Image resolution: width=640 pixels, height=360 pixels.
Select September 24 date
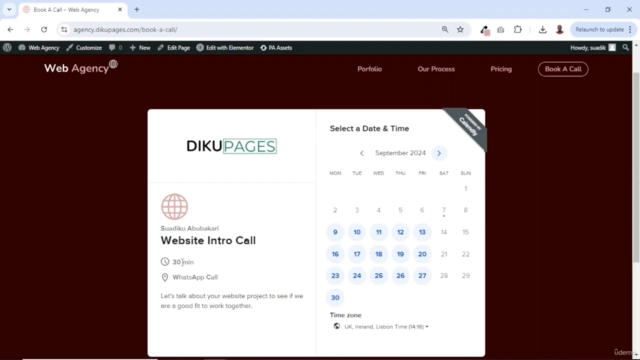pyautogui.click(x=357, y=276)
